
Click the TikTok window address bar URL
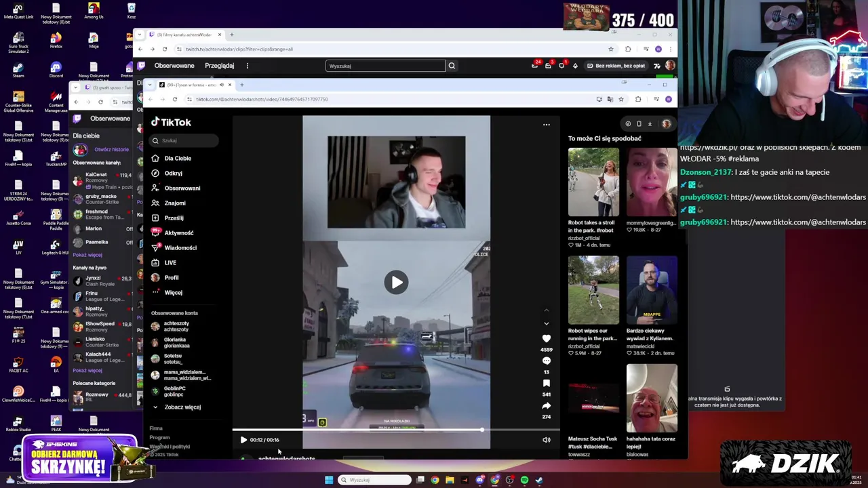pos(262,99)
